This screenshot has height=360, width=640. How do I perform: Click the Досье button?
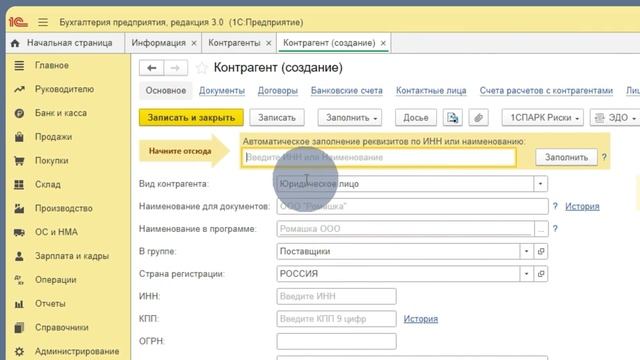click(x=416, y=118)
